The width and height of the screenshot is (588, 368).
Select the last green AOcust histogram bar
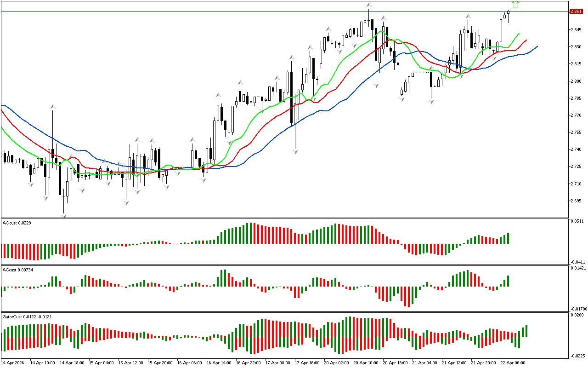[x=508, y=238]
